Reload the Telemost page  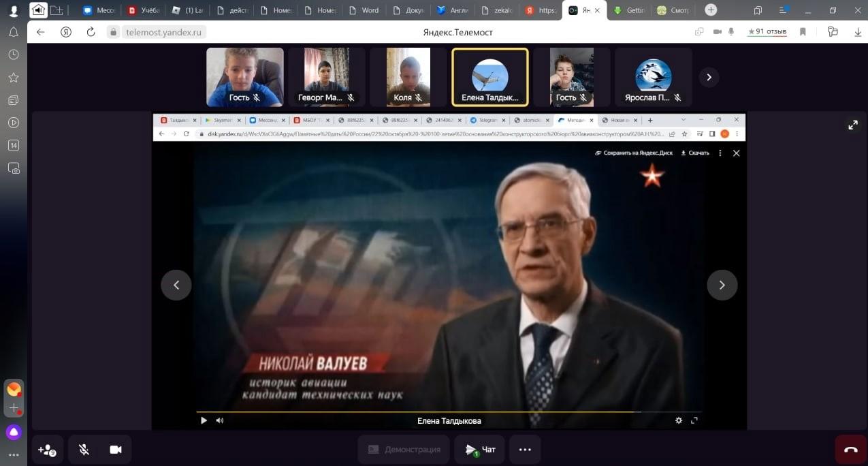[91, 32]
